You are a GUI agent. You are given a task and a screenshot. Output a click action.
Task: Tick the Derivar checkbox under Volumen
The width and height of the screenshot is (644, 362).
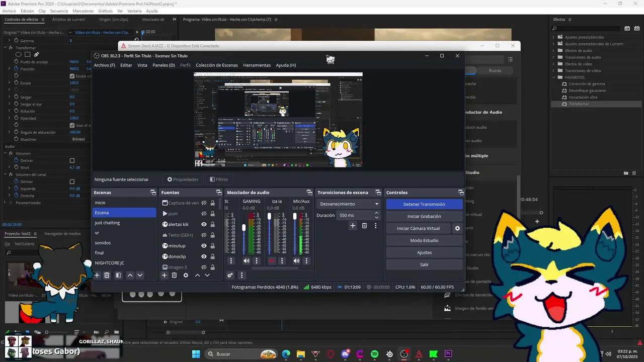point(72,160)
